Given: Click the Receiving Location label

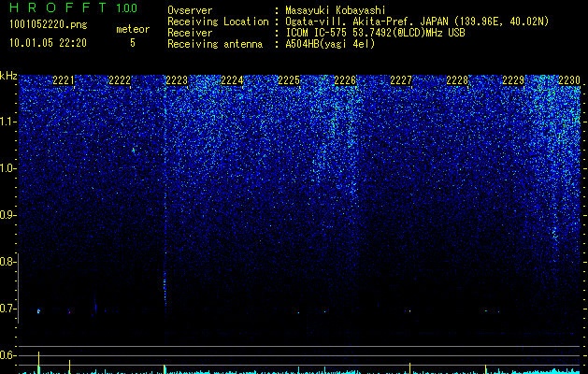Looking at the screenshot, I should point(218,22).
